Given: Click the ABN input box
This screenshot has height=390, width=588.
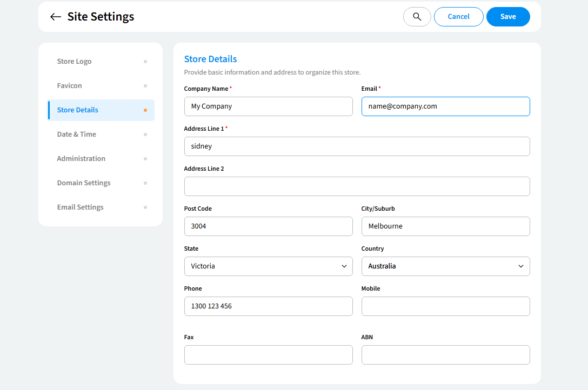Looking at the screenshot, I should [445, 355].
